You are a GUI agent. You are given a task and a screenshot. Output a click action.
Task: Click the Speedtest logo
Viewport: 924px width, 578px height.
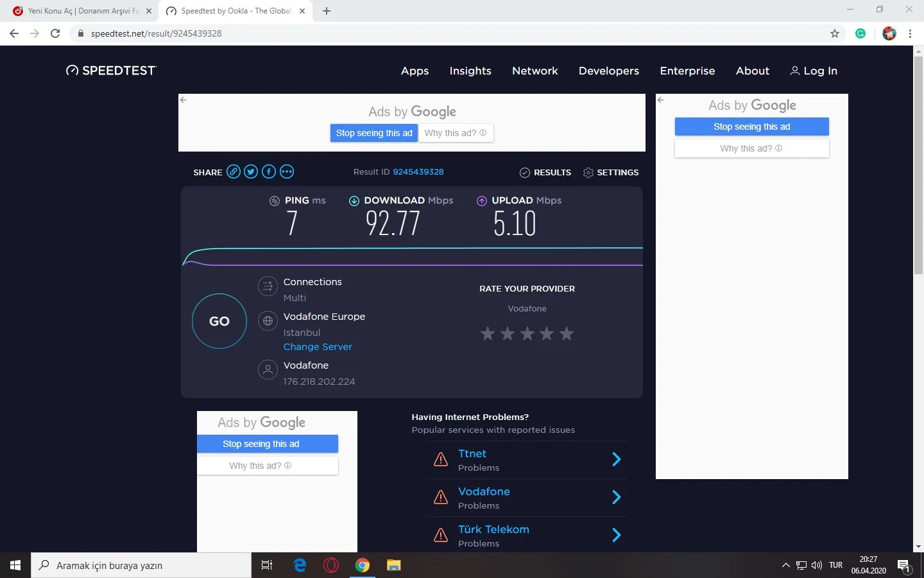[111, 71]
